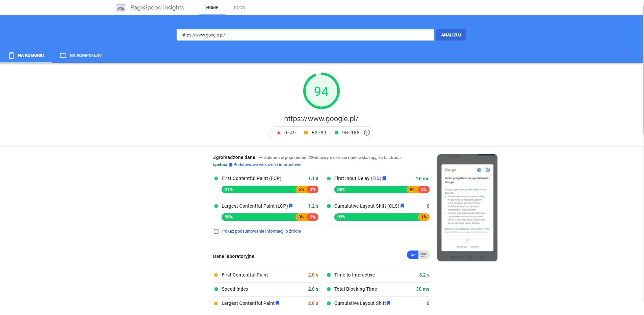
Task: Switch lab data to expanded view toggle
Action: pos(424,255)
